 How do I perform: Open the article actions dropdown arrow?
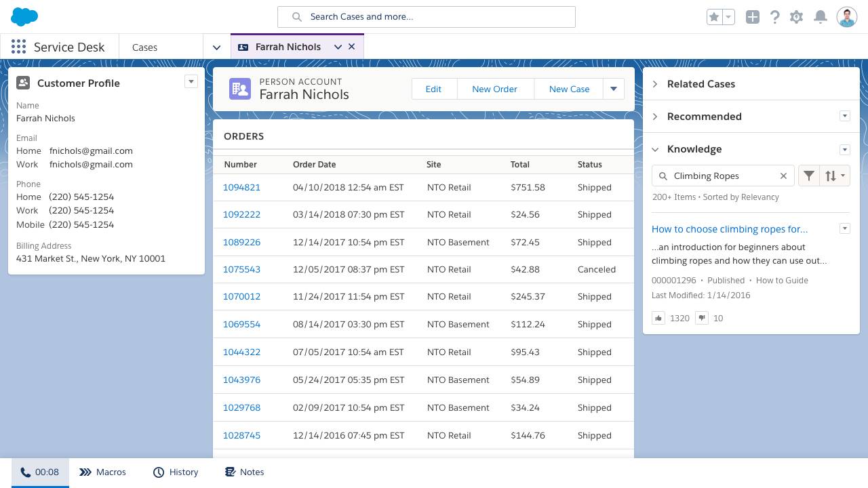(845, 228)
